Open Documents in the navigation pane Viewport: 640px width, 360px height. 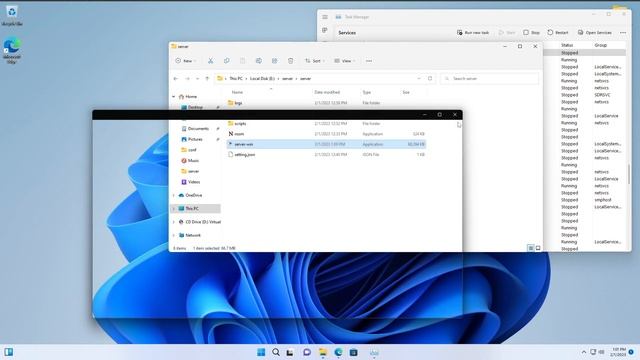pos(198,129)
